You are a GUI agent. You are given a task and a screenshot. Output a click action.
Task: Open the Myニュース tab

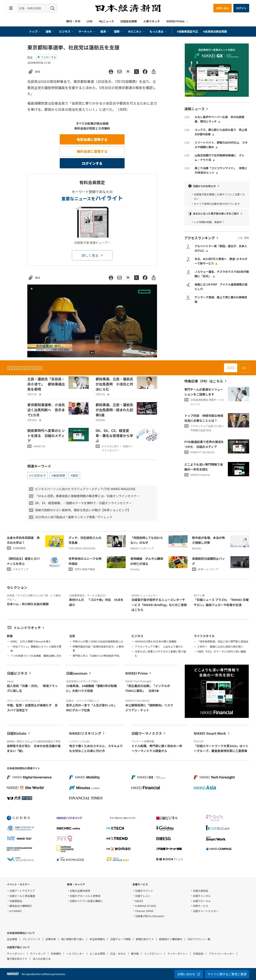(x=106, y=21)
